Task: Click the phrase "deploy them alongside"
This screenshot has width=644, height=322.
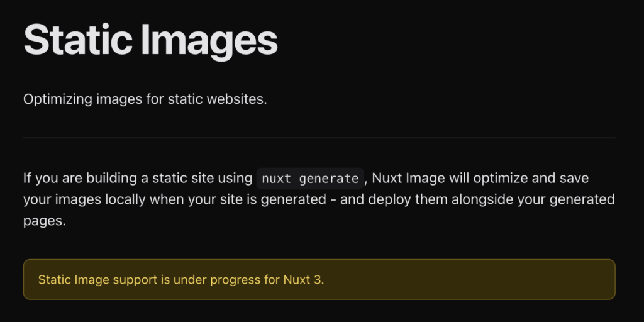Action: coord(418,200)
